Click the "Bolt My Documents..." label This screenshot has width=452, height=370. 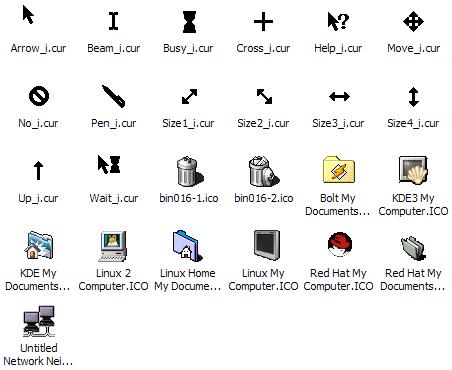click(x=338, y=205)
